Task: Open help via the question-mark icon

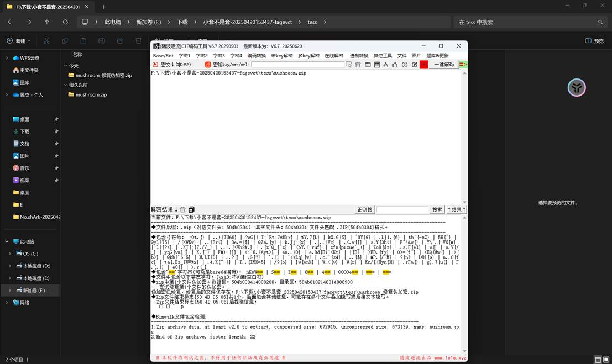Action: tap(404, 65)
